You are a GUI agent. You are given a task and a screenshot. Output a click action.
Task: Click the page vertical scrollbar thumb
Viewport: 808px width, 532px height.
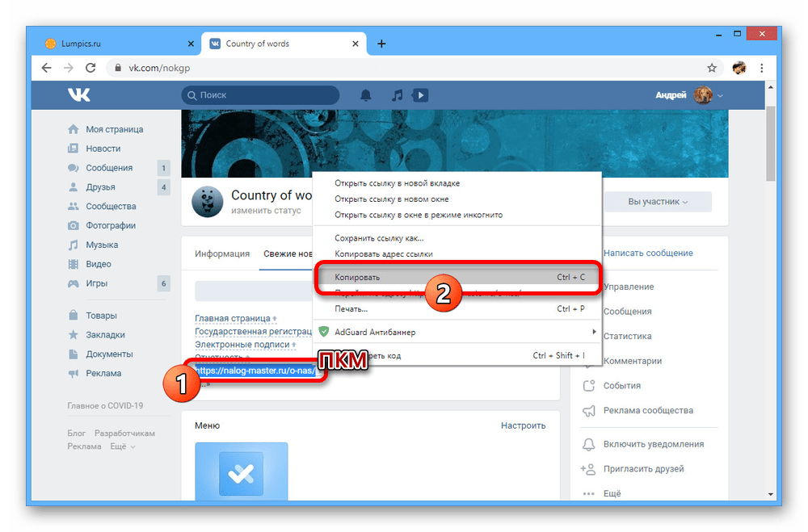pos(770,143)
